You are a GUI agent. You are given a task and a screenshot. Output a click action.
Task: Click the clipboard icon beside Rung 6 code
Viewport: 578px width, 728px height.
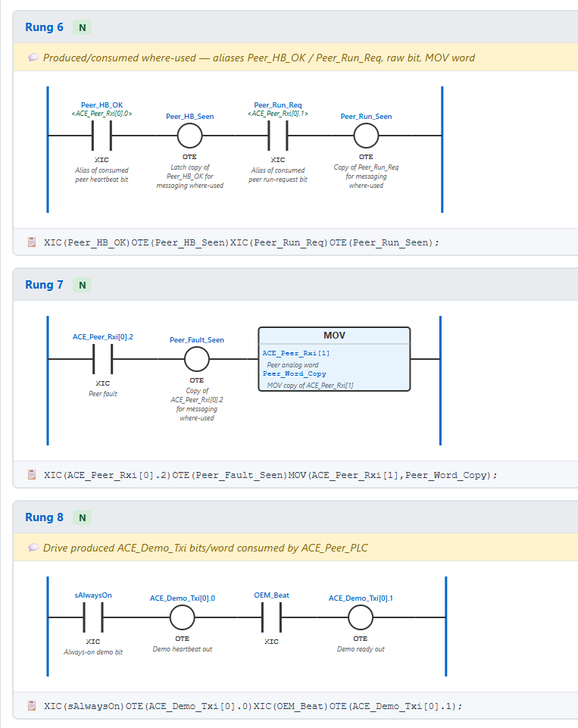click(x=32, y=242)
